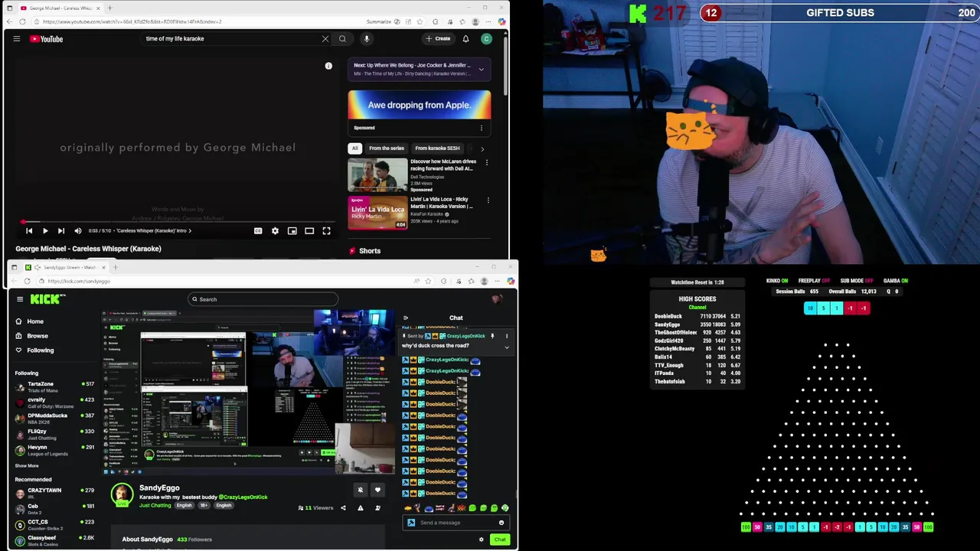Screen dimensions: 980x551
Task: Click the YouTube Create button
Action: pyautogui.click(x=438, y=38)
